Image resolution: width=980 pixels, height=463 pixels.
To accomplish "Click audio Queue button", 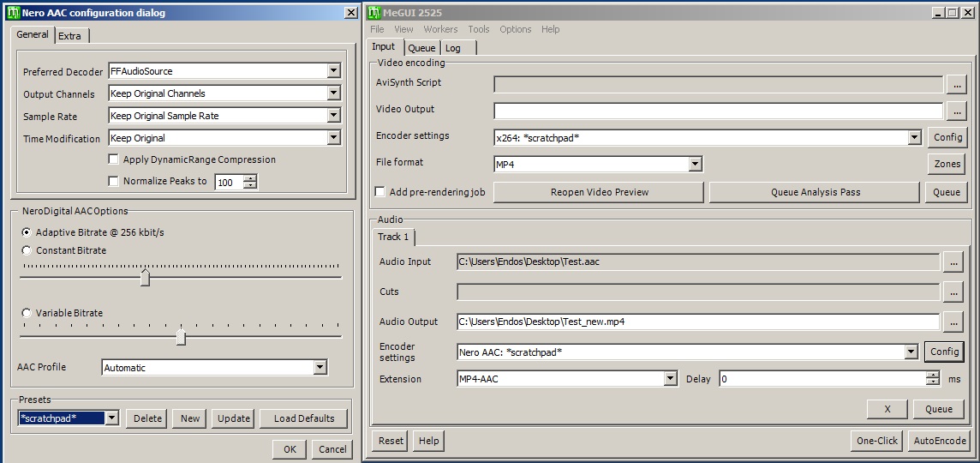I will tap(938, 409).
